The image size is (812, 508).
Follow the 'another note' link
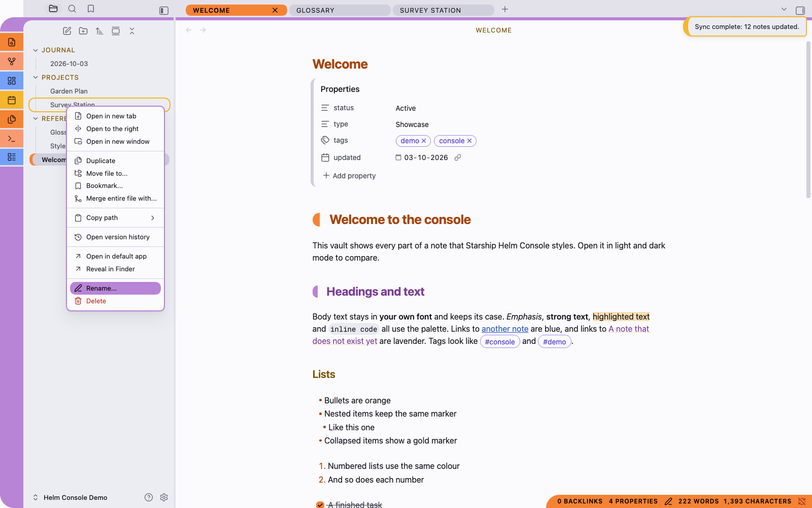(505, 329)
